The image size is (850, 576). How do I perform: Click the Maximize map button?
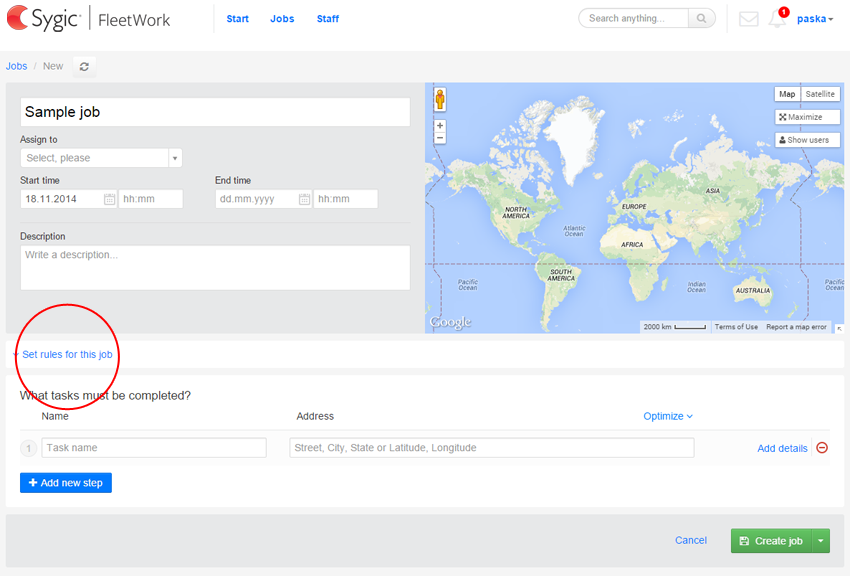tap(807, 117)
